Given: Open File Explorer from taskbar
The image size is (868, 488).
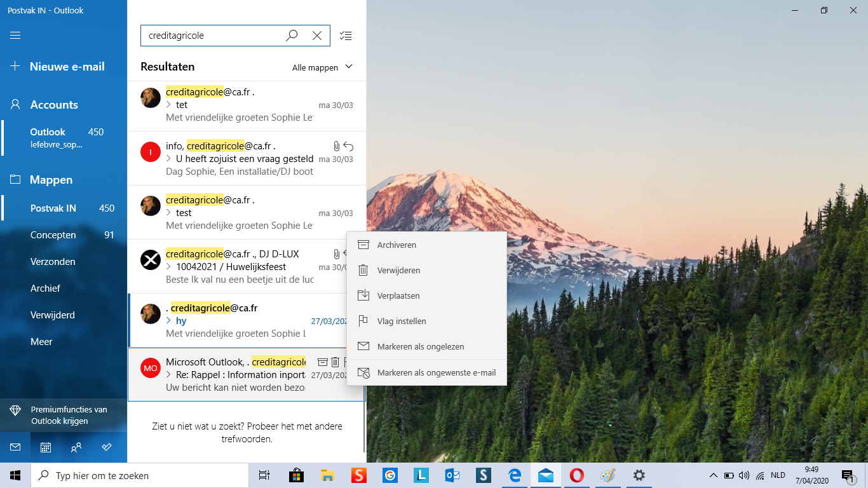Looking at the screenshot, I should [x=327, y=475].
